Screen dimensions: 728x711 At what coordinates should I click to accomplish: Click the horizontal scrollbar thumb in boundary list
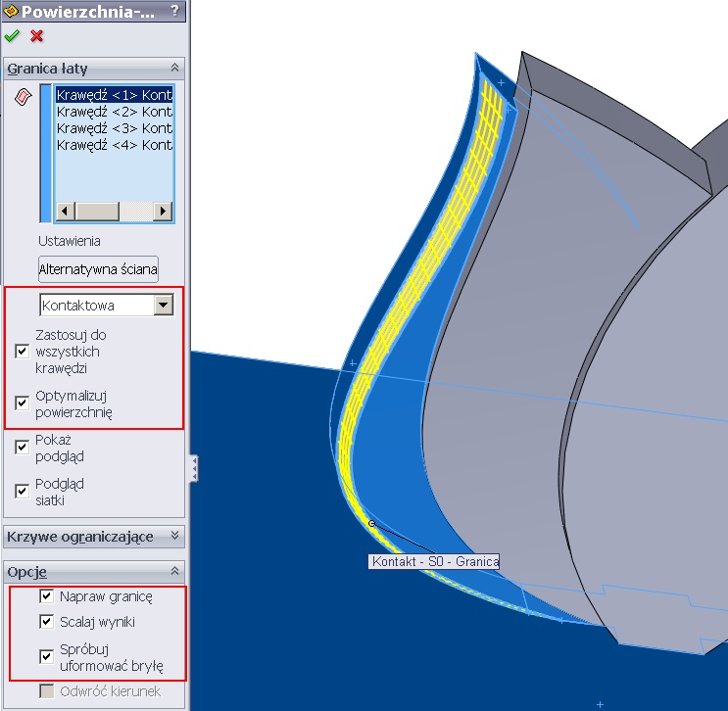[97, 212]
